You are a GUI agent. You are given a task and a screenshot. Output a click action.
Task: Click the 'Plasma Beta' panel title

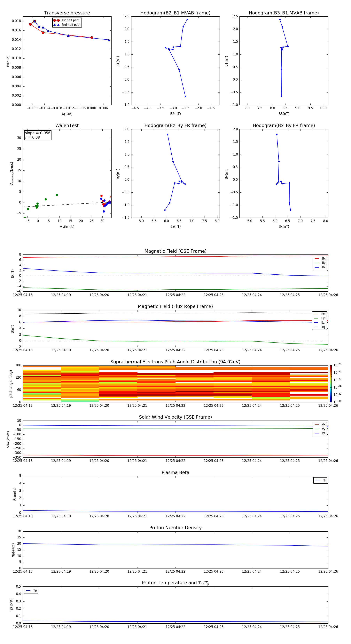click(x=175, y=473)
